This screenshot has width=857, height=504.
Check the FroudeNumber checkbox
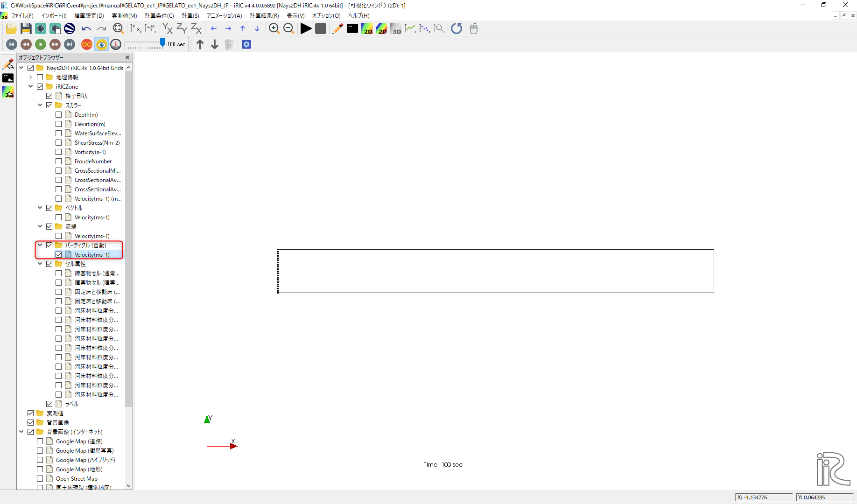coord(59,161)
